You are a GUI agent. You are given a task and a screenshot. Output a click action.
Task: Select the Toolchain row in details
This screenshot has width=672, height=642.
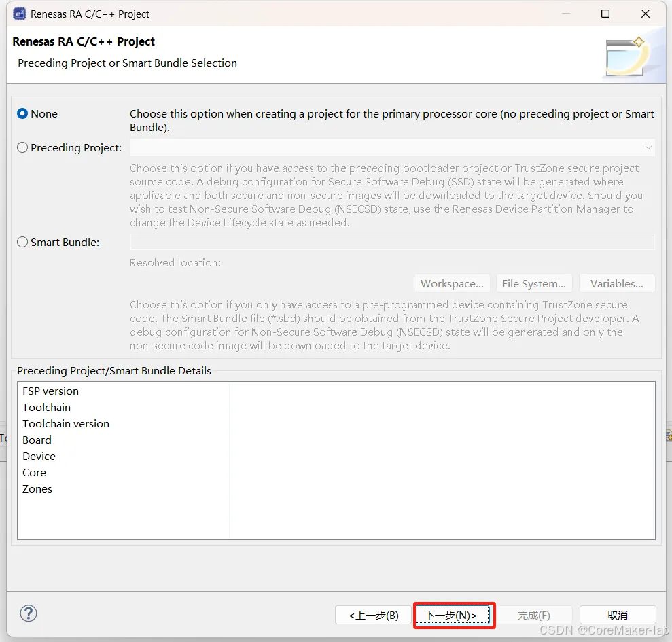pyautogui.click(x=336, y=407)
